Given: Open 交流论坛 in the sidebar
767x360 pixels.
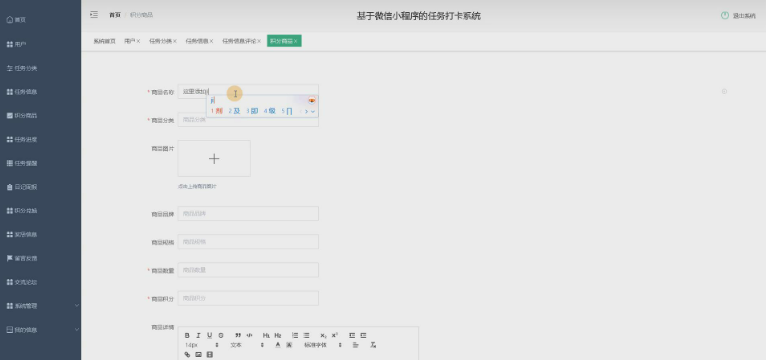Looking at the screenshot, I should pos(41,282).
